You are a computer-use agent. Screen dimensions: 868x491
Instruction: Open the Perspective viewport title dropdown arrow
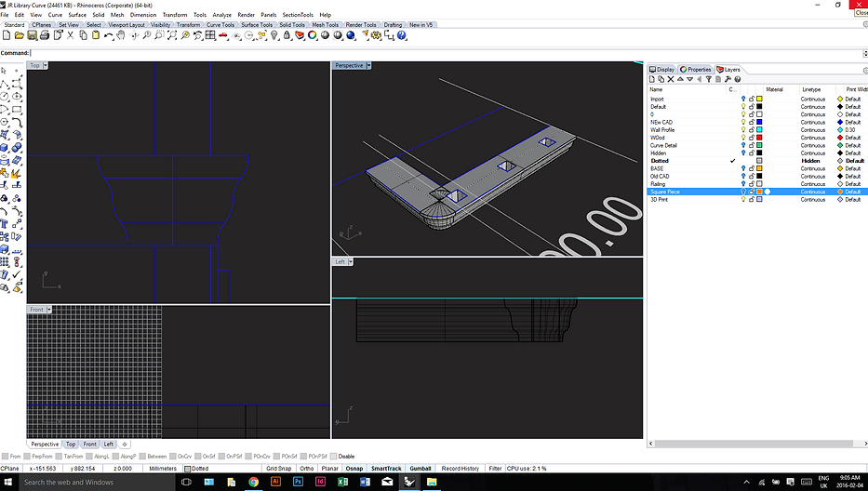[368, 65]
